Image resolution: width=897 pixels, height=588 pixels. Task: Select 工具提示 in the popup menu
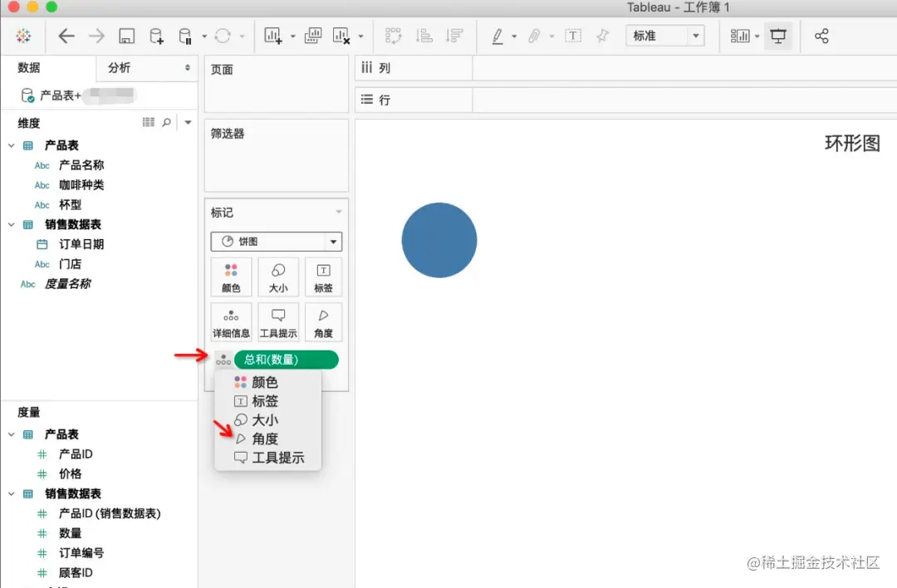267,458
